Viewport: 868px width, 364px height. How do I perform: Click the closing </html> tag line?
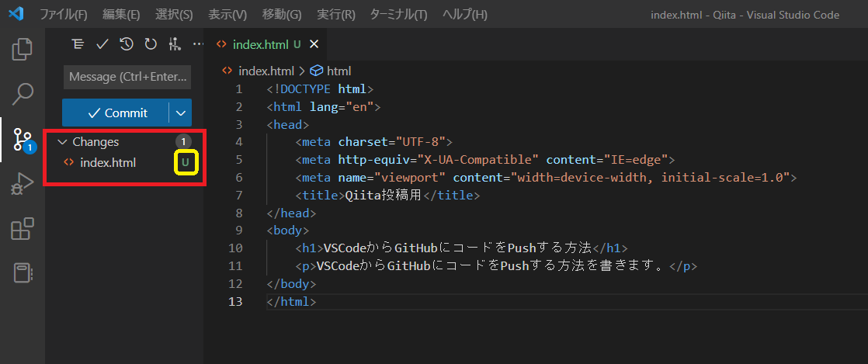tap(291, 301)
